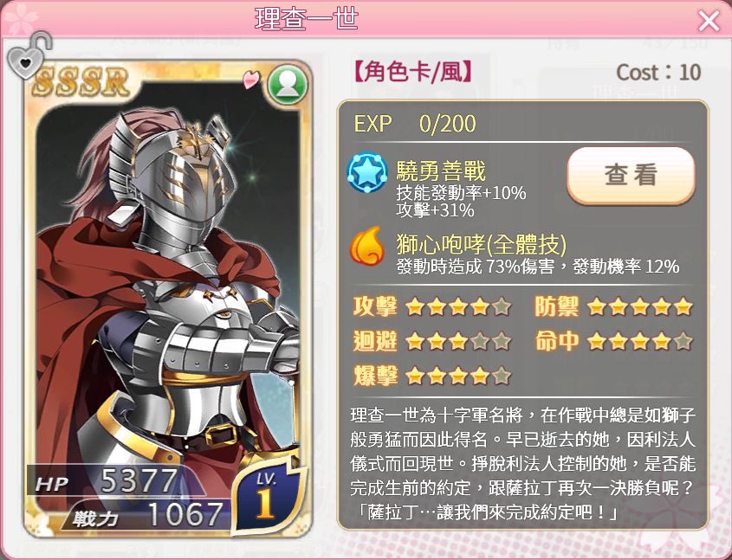Click the orange flame active skill icon
Screen dimensions: 732x560
(367, 245)
